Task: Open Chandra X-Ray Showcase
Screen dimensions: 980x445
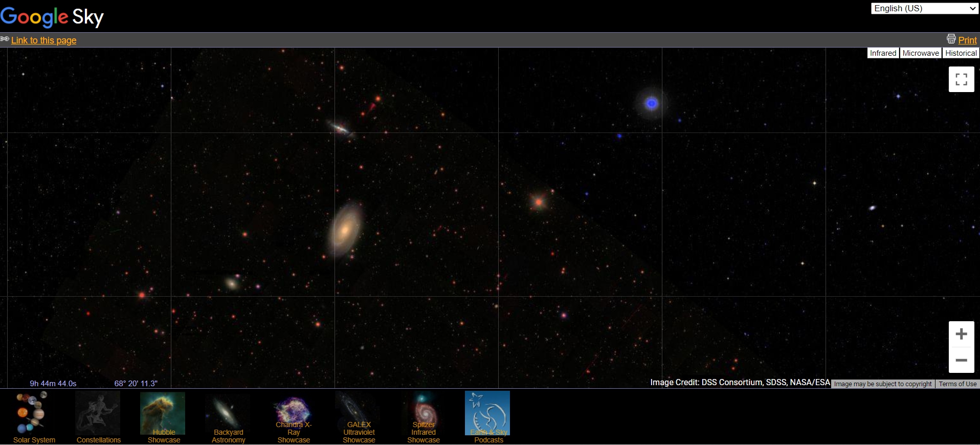Action: [x=294, y=417]
